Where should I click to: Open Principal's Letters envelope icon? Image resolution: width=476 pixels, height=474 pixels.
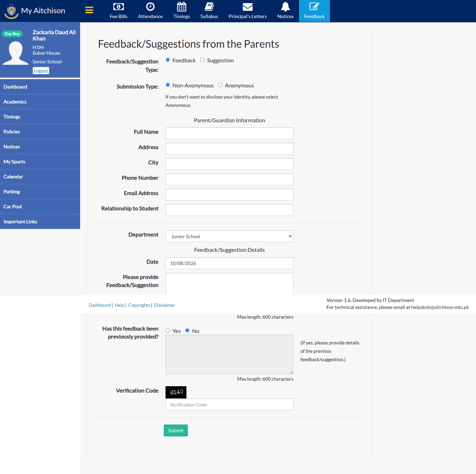(x=247, y=7)
